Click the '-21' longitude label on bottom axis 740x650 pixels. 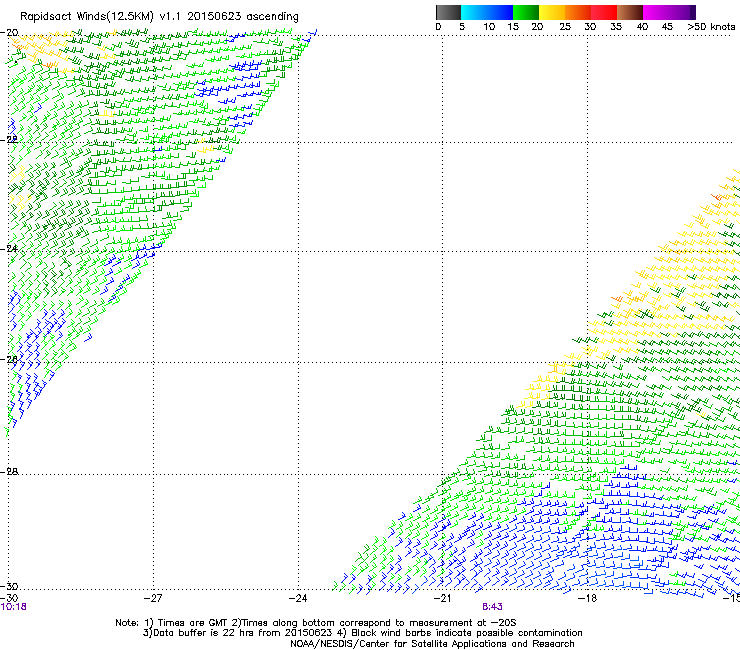[442, 598]
